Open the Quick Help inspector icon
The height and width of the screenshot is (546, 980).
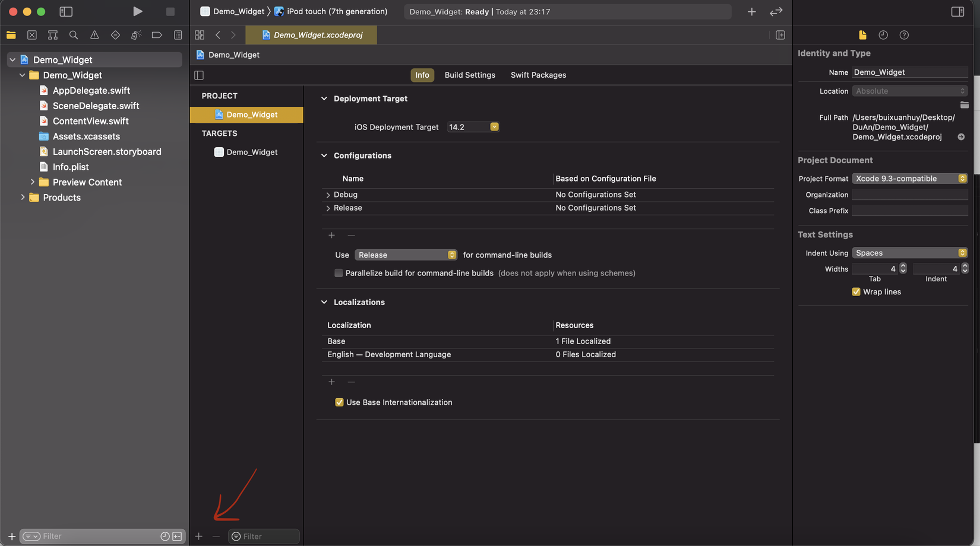click(x=904, y=35)
